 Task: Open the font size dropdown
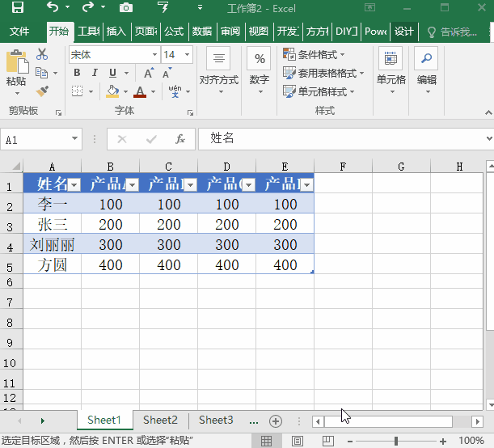click(187, 54)
